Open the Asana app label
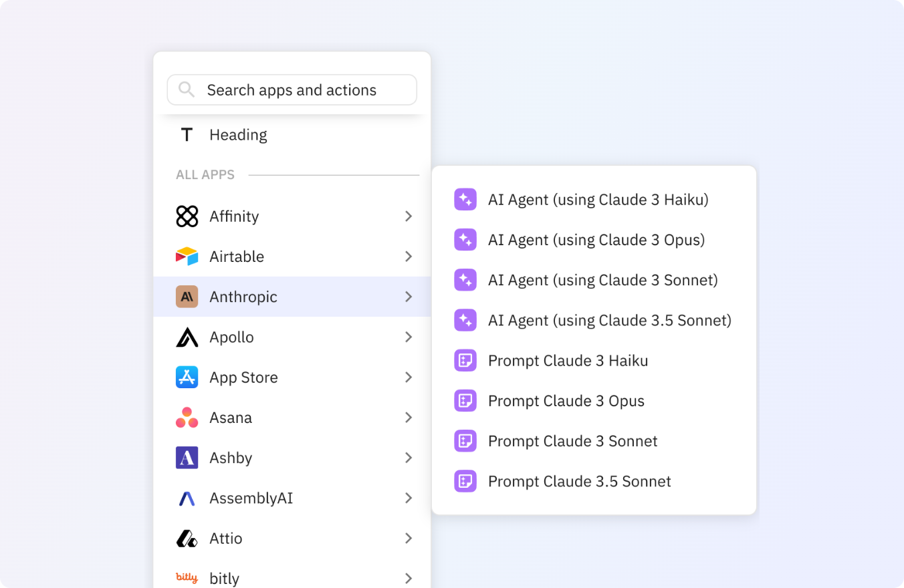 click(231, 418)
